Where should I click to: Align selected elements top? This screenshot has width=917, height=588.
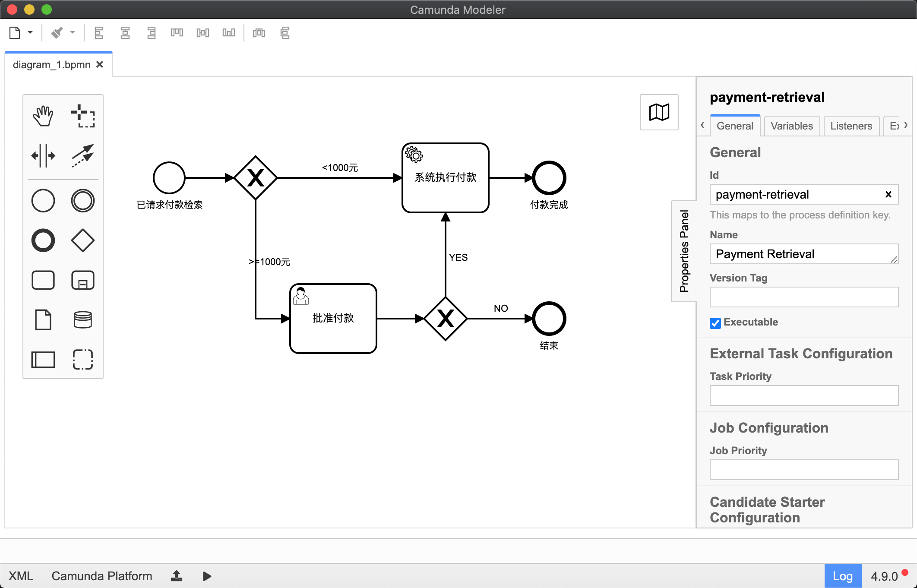coord(177,33)
